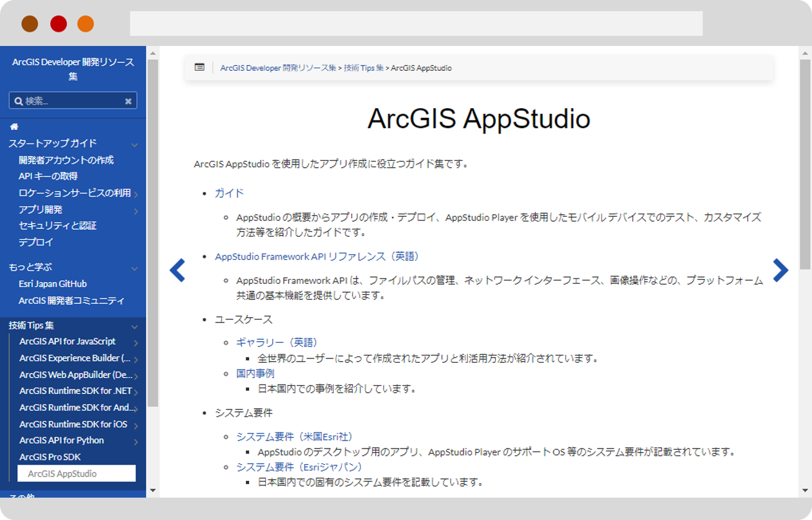This screenshot has height=520, width=812.
Task: Open セキュリティと認証 page
Action: click(57, 226)
